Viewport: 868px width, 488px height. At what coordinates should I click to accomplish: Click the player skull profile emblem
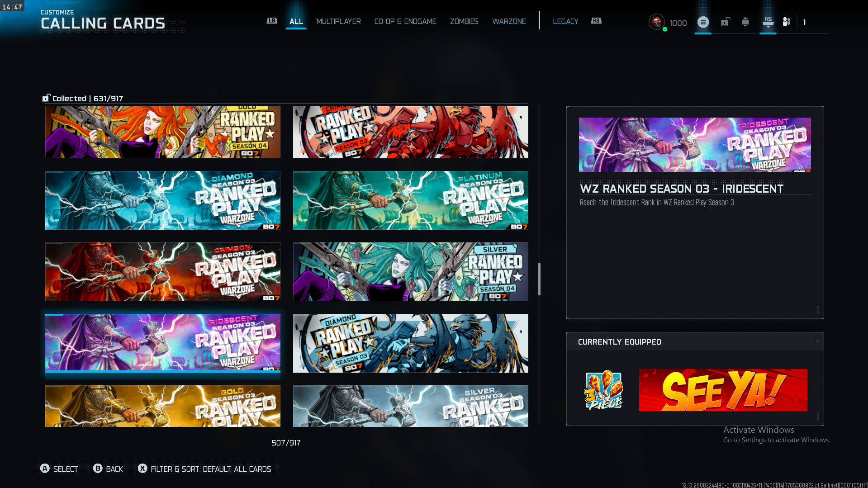point(657,22)
